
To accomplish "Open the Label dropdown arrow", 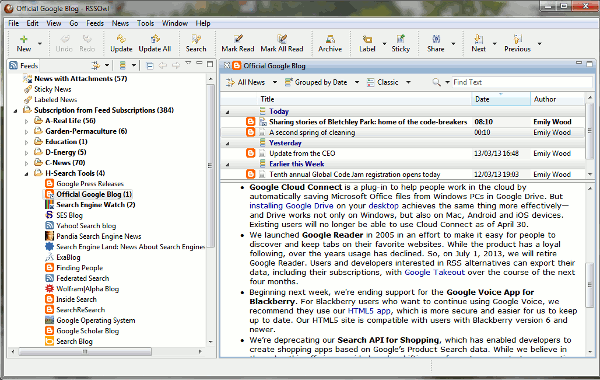I will pos(384,44).
